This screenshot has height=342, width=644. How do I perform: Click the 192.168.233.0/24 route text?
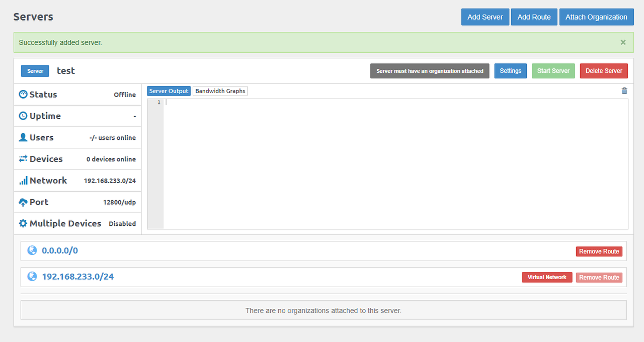pyautogui.click(x=77, y=277)
